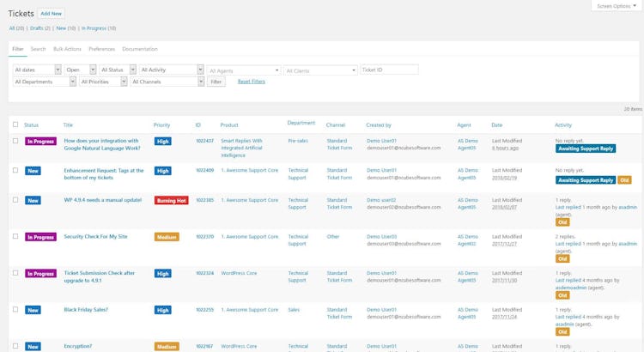Switch to the Bulk Actions tab
This screenshot has height=352, width=644.
click(x=67, y=49)
